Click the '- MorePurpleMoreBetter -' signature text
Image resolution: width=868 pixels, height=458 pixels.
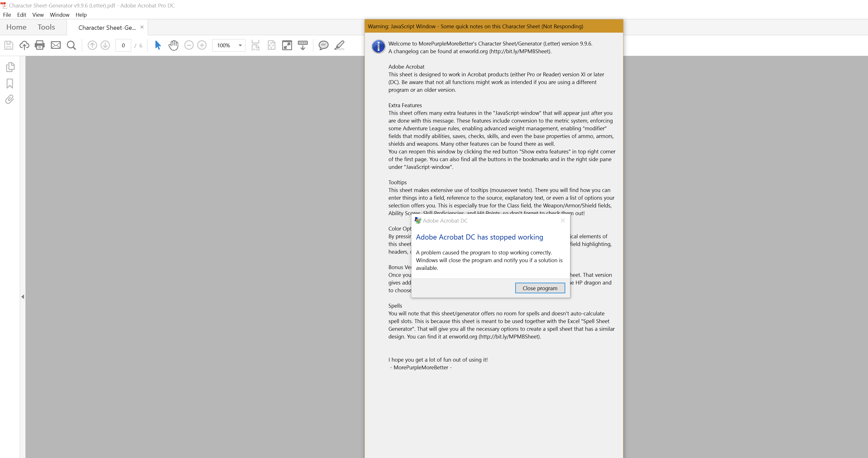(x=421, y=368)
